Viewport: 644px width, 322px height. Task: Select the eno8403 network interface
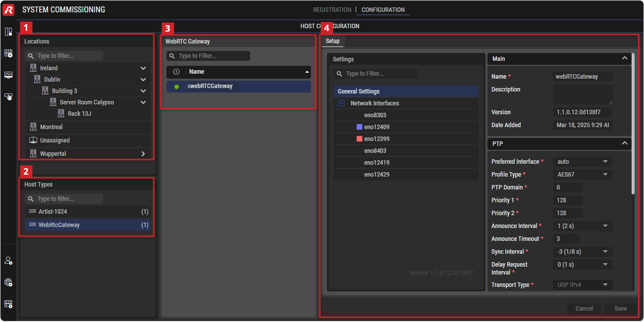[406, 151]
